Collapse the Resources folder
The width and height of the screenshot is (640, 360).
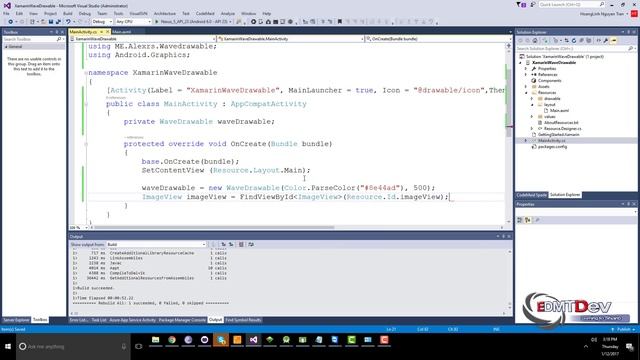(x=526, y=93)
